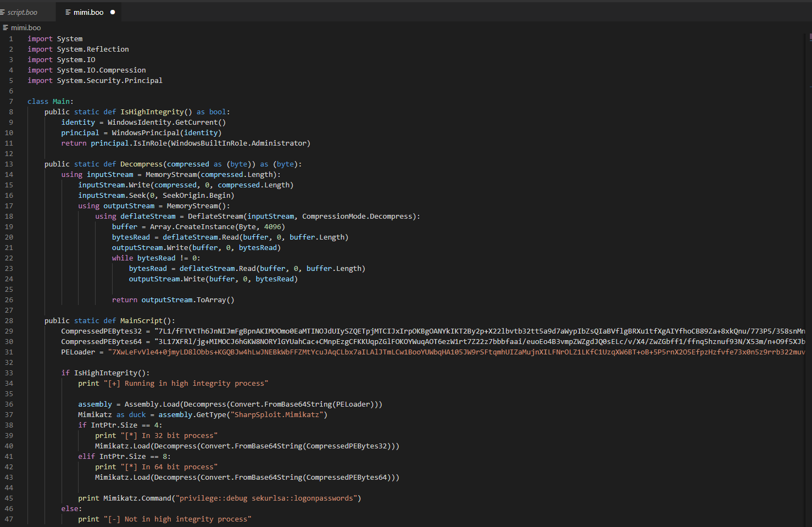Click the 'class Main:' declaration

point(51,102)
